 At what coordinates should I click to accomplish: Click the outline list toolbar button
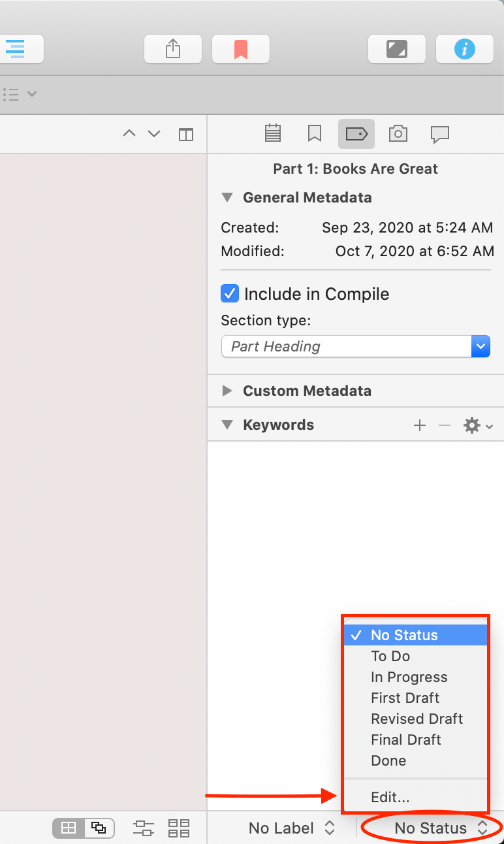[x=14, y=49]
